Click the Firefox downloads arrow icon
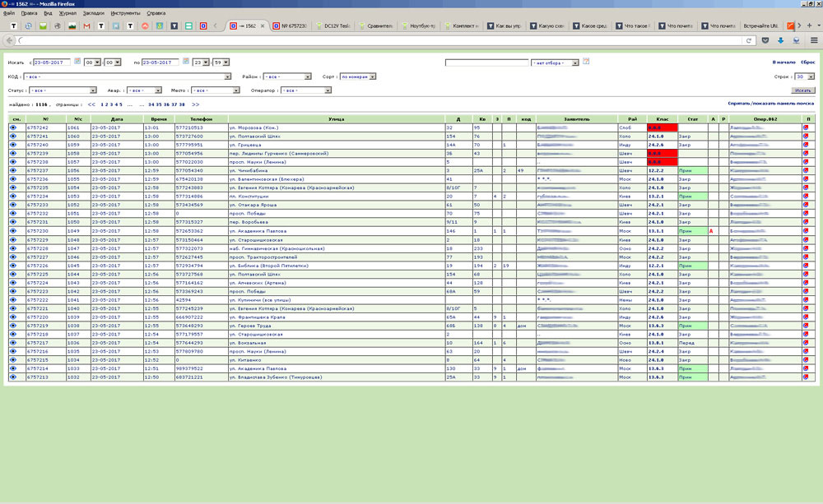Screen dimensions: 823x504 tap(780, 39)
